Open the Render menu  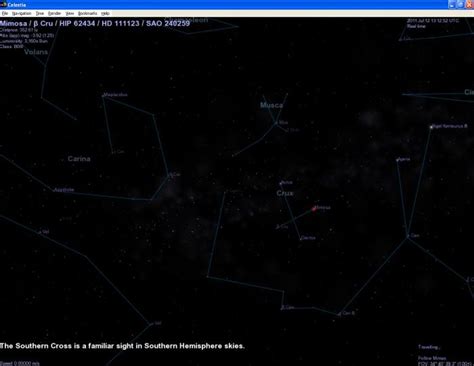(x=55, y=13)
